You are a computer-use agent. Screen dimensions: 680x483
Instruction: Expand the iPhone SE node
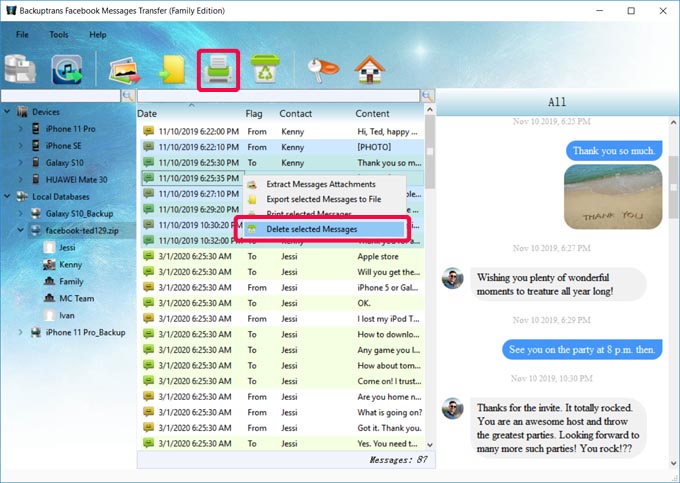coord(20,146)
